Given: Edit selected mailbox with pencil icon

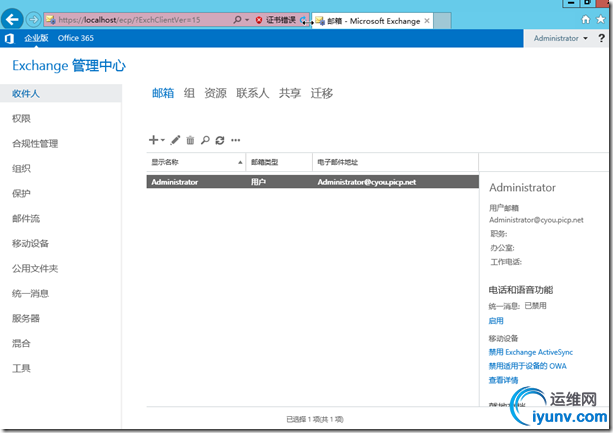Looking at the screenshot, I should coord(175,140).
